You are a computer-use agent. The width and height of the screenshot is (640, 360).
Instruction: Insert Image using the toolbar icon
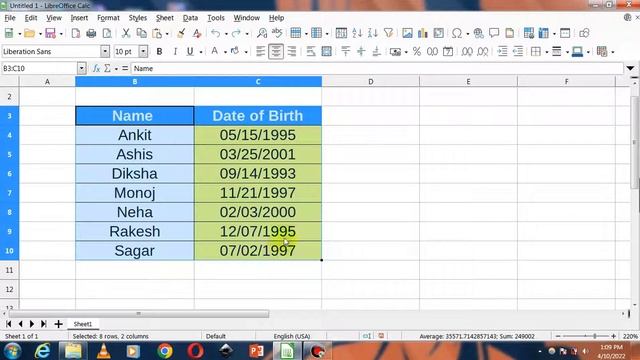(407, 33)
